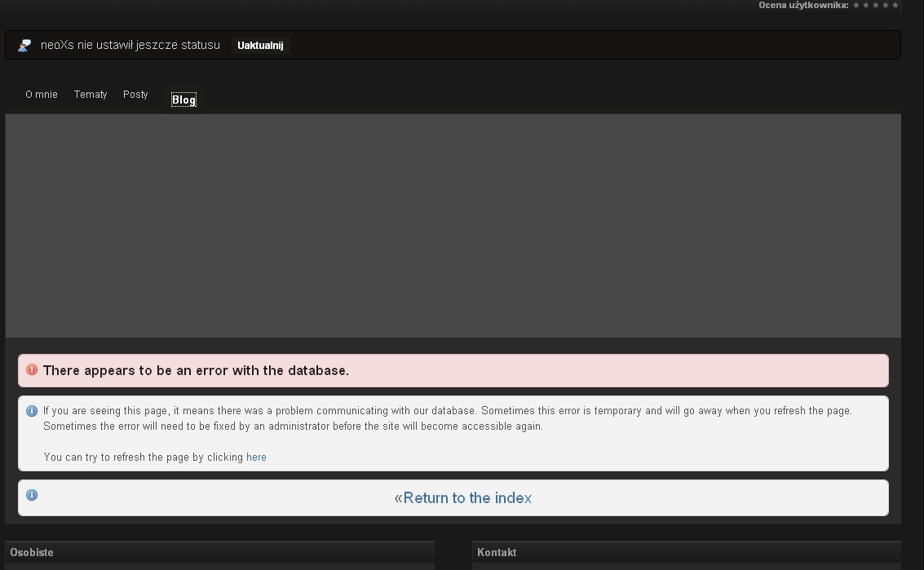Viewport: 924px width, 570px height.
Task: Refresh the page via the here link
Action: [256, 457]
